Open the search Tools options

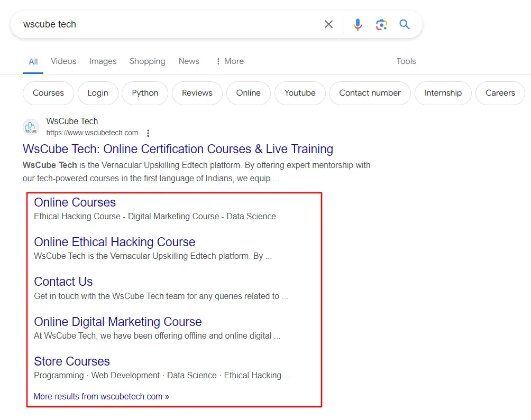[x=406, y=61]
